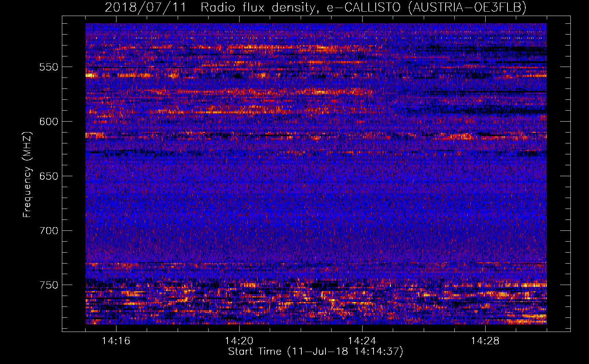This screenshot has width=589, height=364.
Task: Click the 'Start Time (11-Jul-18 14:14:37)' label
Action: pos(316,352)
